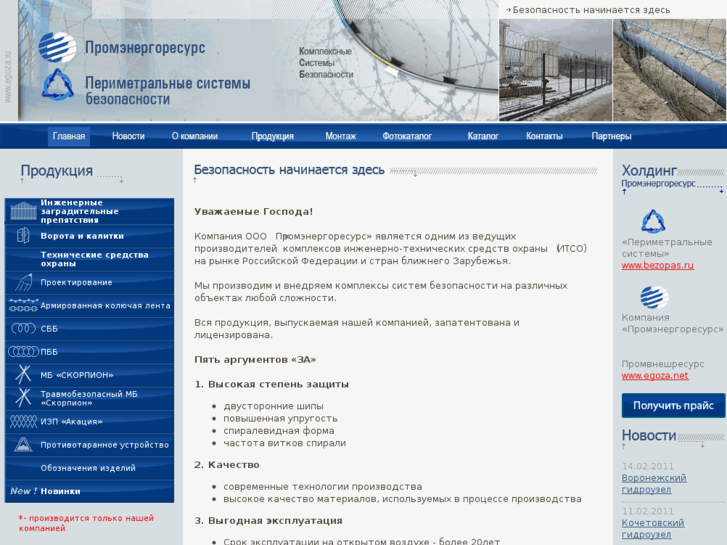Click the 3. Выгодная эксплуатация heading
Viewport: 727px width, 545px height.
(x=268, y=520)
